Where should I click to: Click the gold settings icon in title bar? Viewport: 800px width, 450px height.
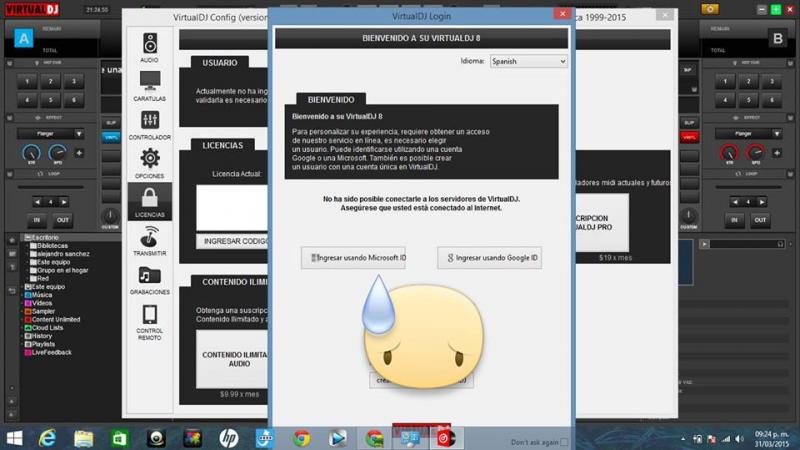(710, 9)
